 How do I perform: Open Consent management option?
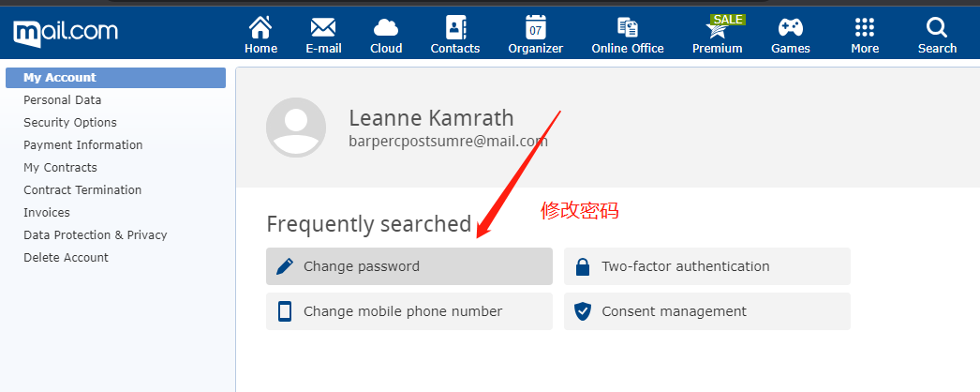tap(707, 311)
